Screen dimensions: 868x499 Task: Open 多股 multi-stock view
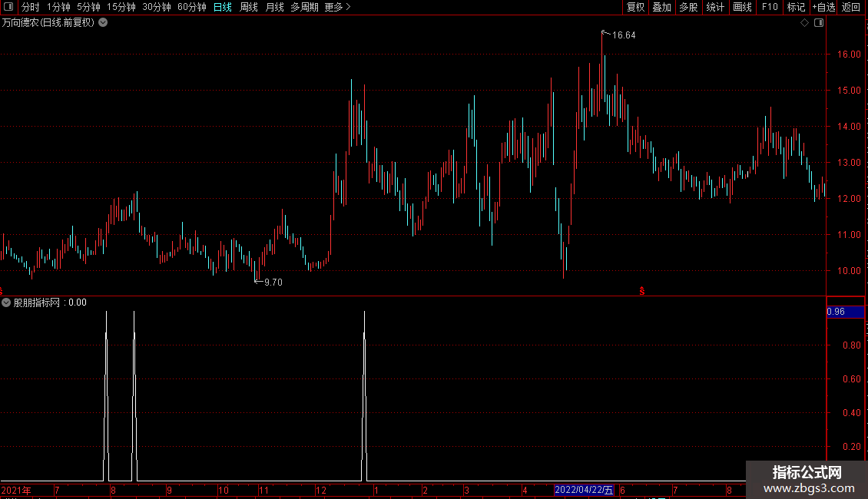688,7
